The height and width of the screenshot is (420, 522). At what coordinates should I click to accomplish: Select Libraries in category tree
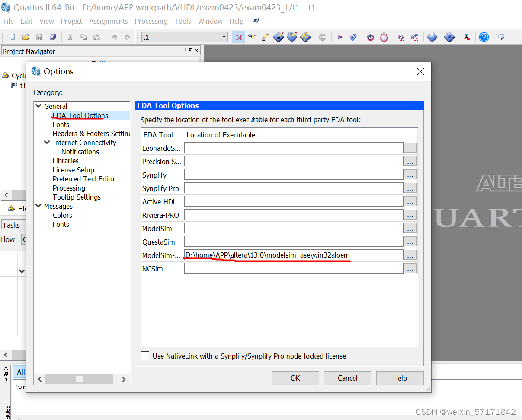pyautogui.click(x=66, y=161)
